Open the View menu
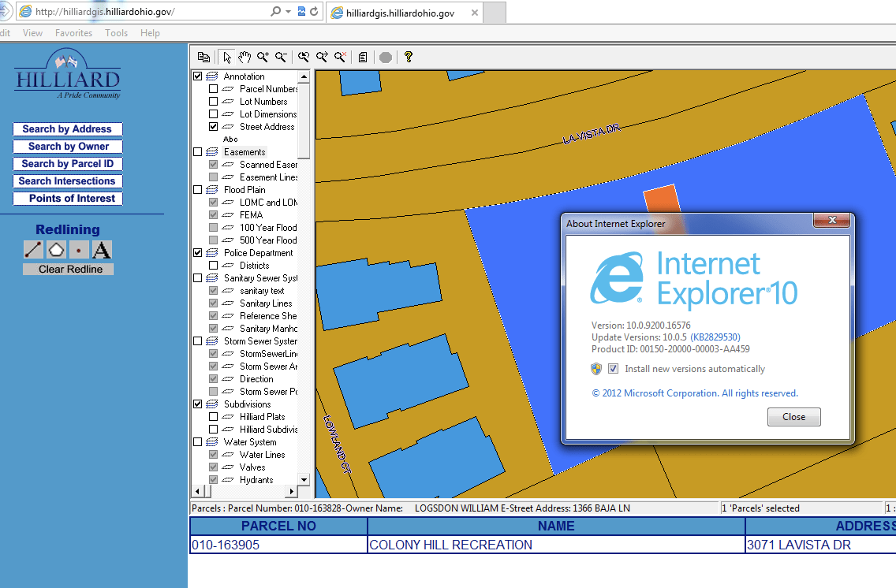The width and height of the screenshot is (896, 588). coord(32,33)
